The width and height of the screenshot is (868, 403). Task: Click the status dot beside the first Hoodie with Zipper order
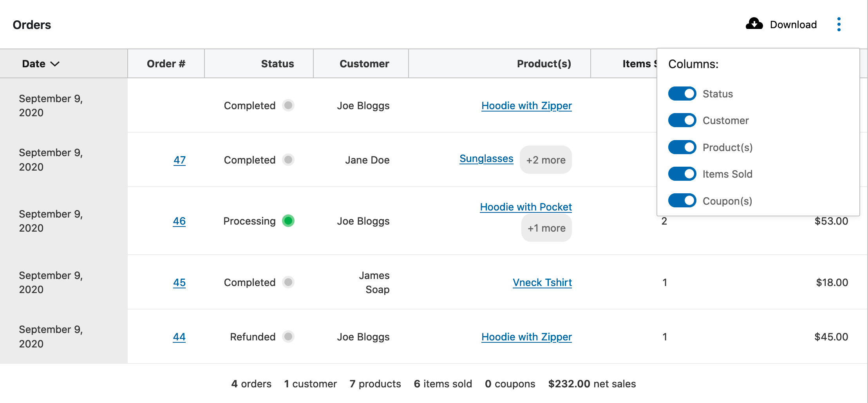pos(288,105)
